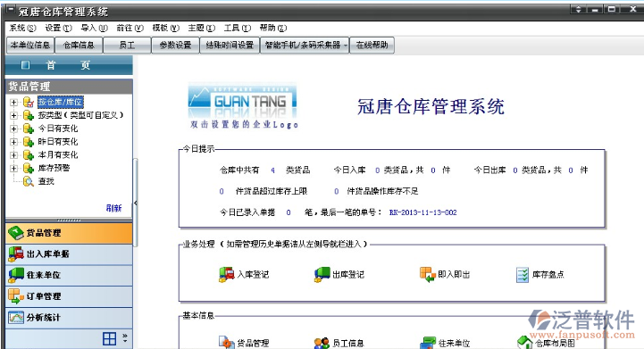Open the 智能手机/条码采集器 dropdown arrow
The image size is (644, 349).
(346, 46)
